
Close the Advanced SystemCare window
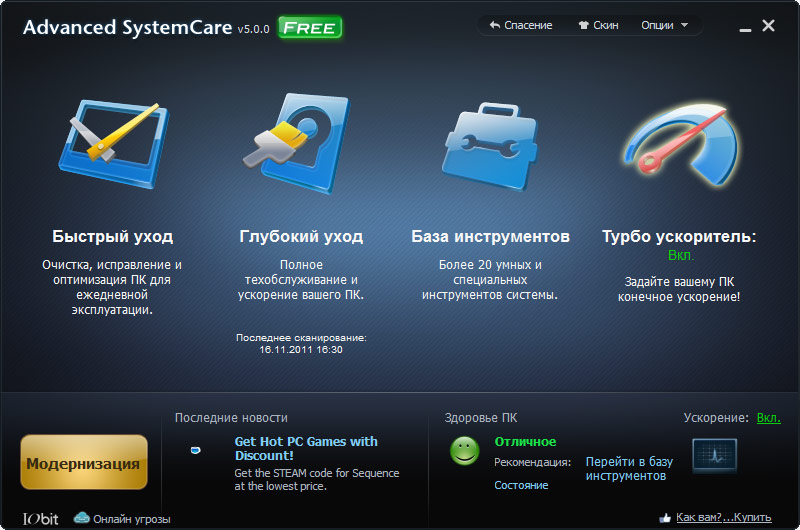tap(768, 26)
